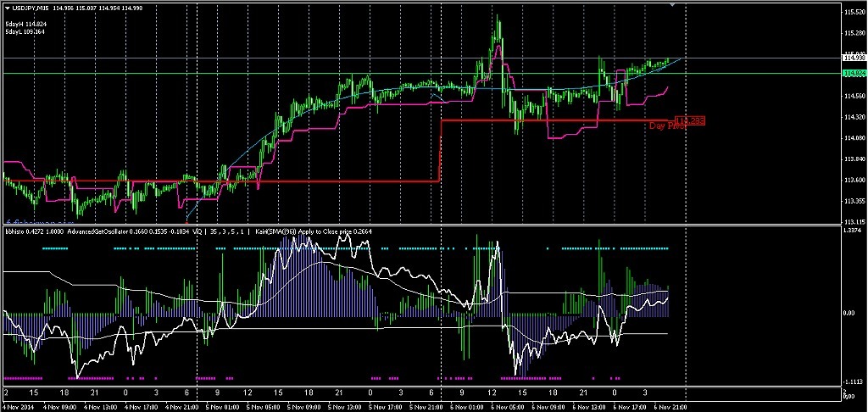Click the 4 Nov 21:00 time axis label
This screenshot has width=868, height=412.
[183, 407]
